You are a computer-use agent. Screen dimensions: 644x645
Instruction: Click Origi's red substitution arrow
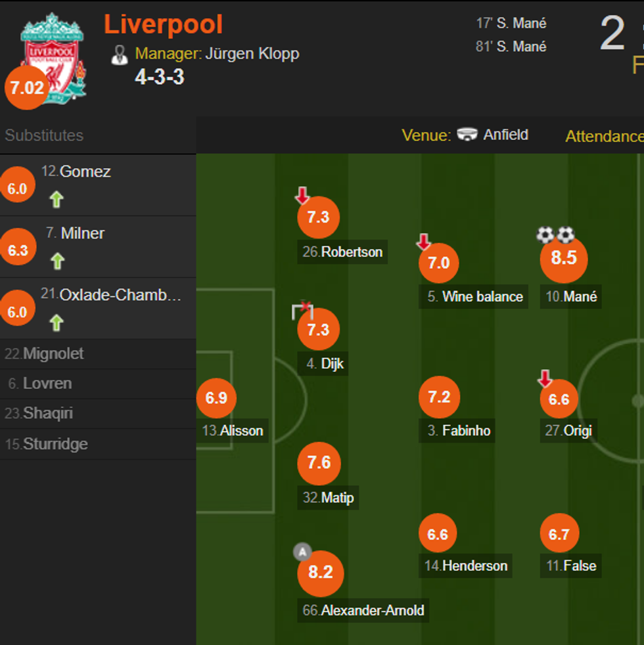(545, 378)
